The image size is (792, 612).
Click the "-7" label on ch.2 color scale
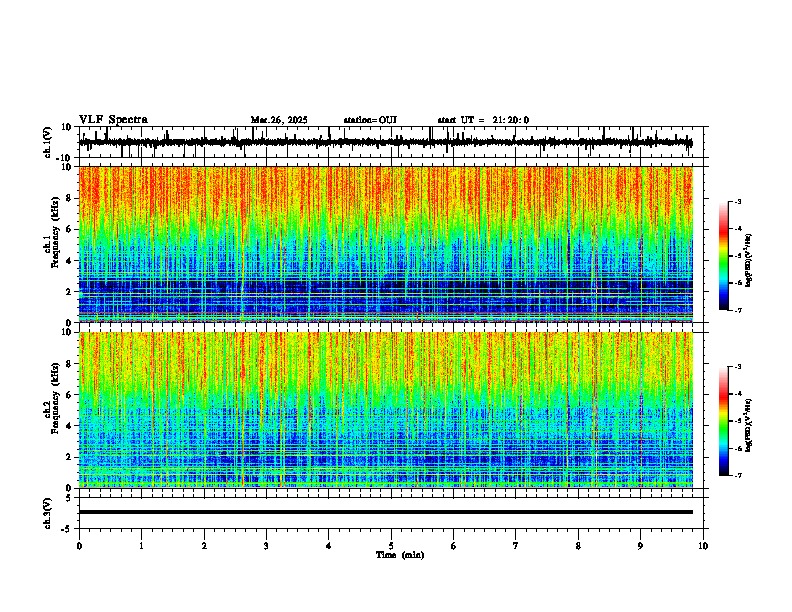pos(738,475)
